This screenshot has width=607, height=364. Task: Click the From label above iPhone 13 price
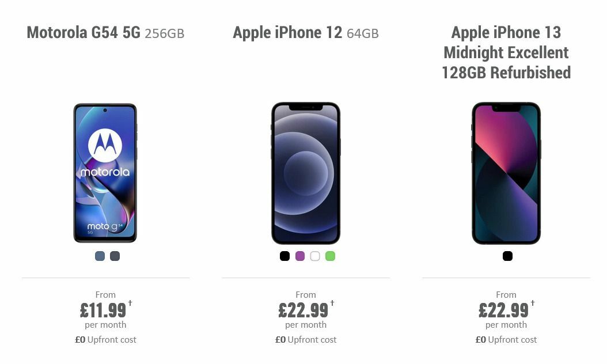(x=506, y=295)
